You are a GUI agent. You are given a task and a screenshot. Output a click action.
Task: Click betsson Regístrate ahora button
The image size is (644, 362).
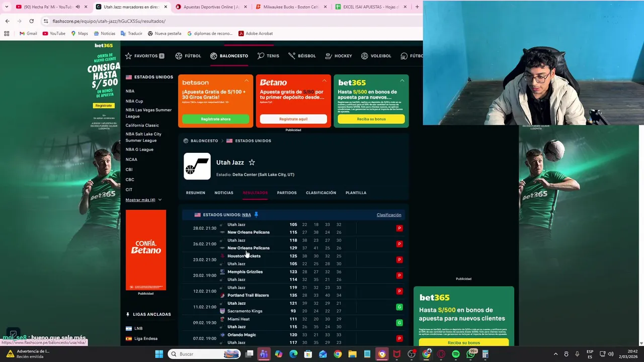point(215,119)
